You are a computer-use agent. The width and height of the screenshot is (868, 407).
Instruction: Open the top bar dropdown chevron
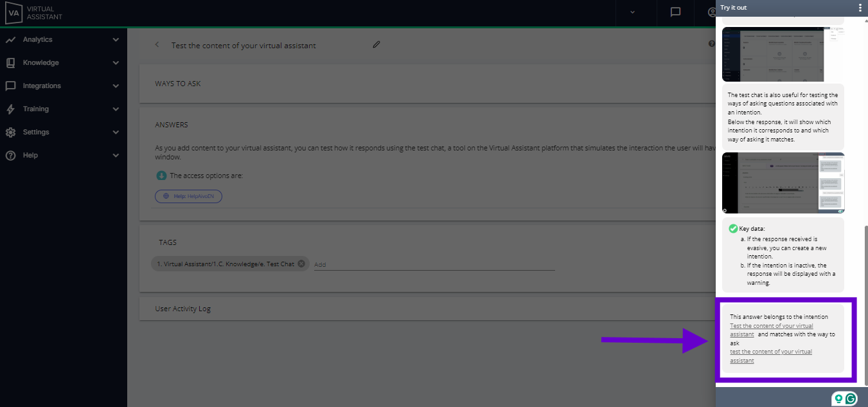[632, 12]
